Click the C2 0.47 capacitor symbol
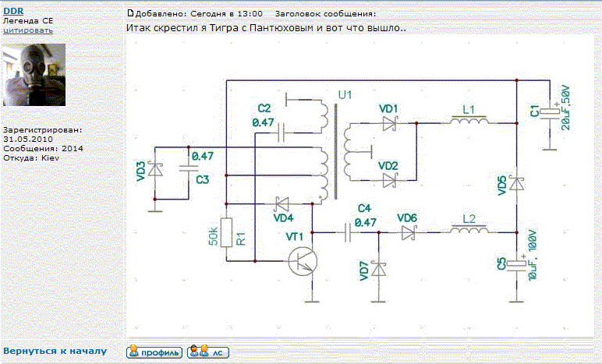 (x=281, y=133)
